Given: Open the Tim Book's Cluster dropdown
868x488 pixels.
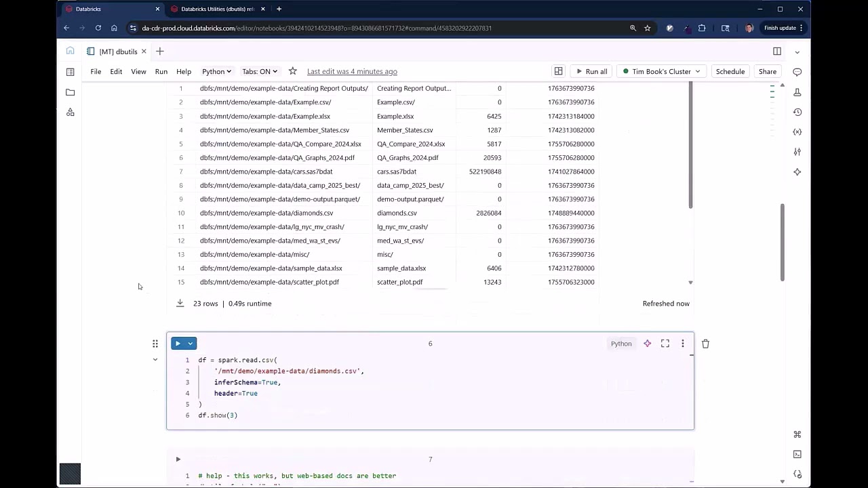Looking at the screenshot, I should tap(662, 71).
